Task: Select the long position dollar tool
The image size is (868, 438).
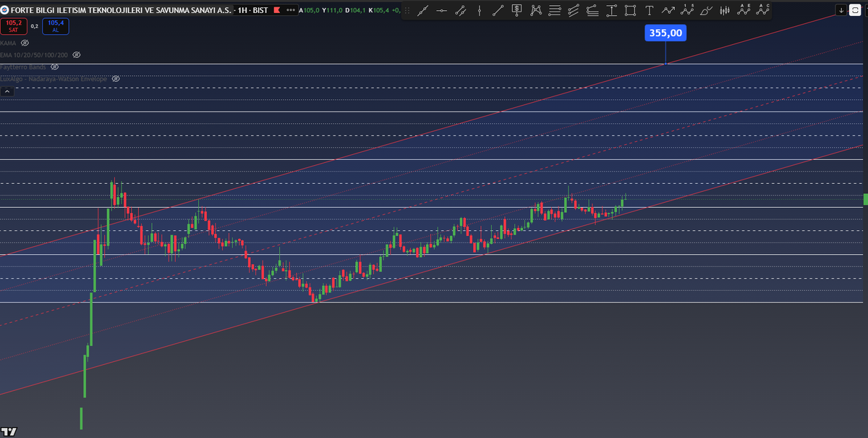Action: [517, 10]
